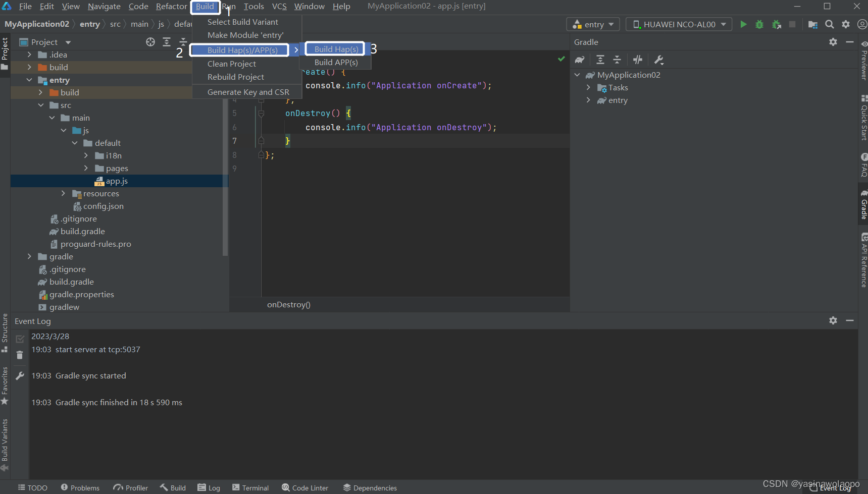Choose Generate Key and CSR
The image size is (868, 494).
click(x=247, y=92)
